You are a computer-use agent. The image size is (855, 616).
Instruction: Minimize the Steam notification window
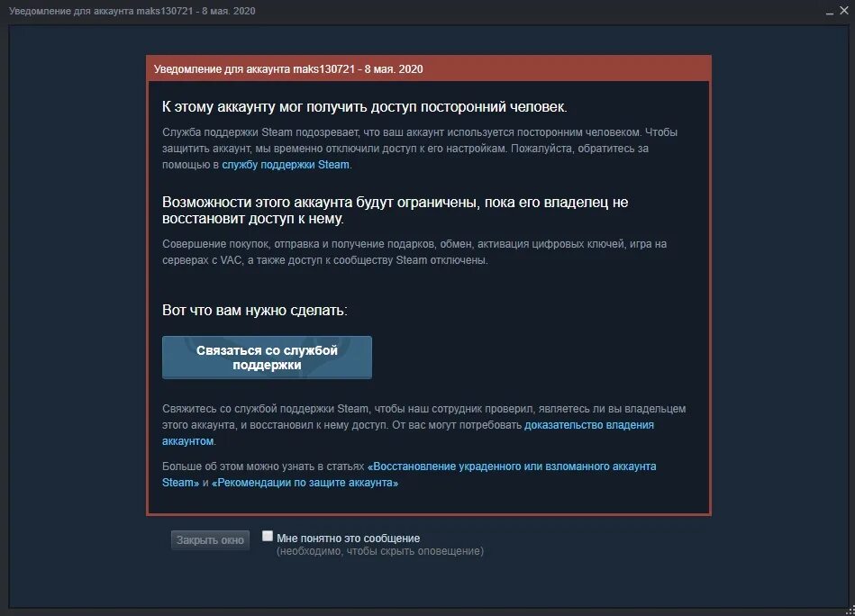830,11
